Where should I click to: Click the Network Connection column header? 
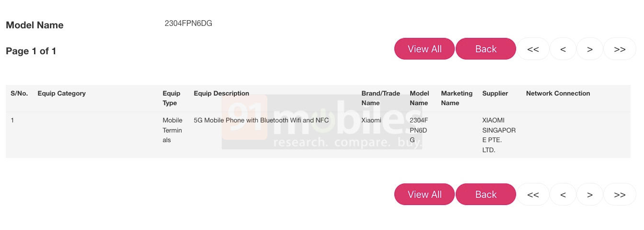pos(558,94)
